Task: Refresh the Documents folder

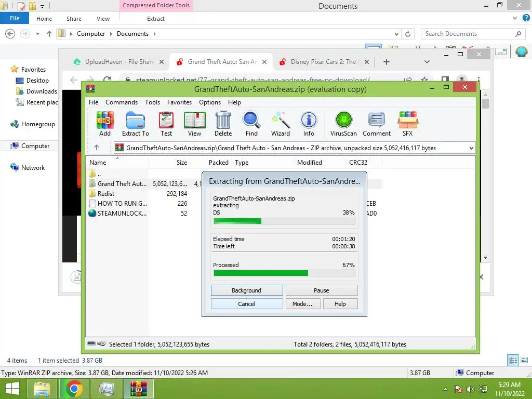Action: point(408,34)
